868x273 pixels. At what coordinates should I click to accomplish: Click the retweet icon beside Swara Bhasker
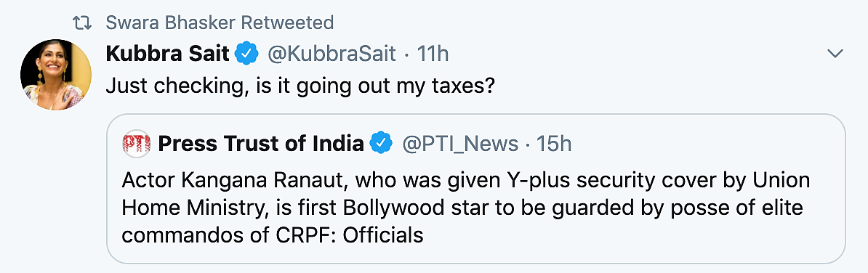pyautogui.click(x=82, y=23)
